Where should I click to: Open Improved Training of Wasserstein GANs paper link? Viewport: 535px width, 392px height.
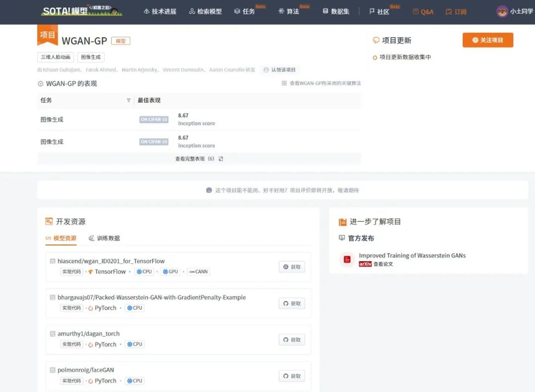point(412,255)
